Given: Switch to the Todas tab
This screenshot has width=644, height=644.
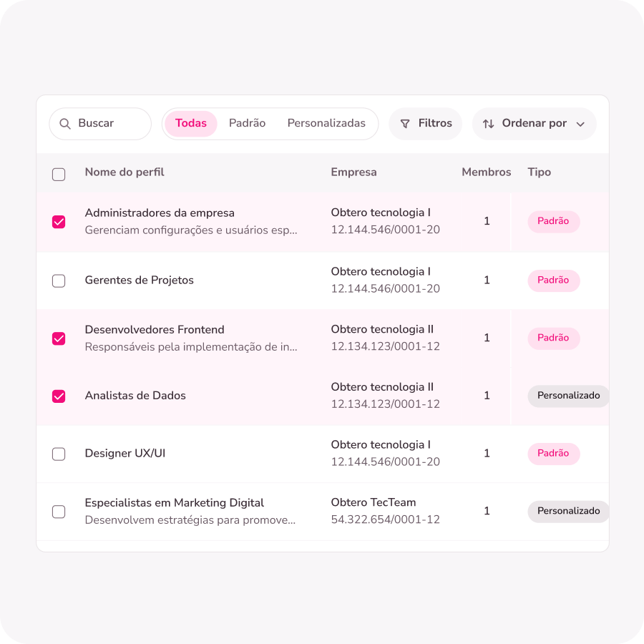Looking at the screenshot, I should click(x=191, y=124).
